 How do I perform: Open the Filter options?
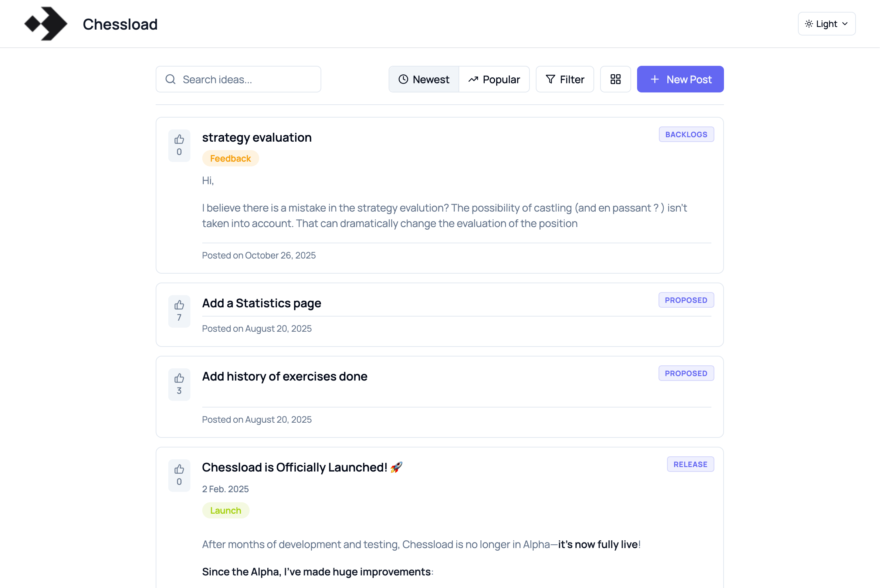click(x=565, y=79)
